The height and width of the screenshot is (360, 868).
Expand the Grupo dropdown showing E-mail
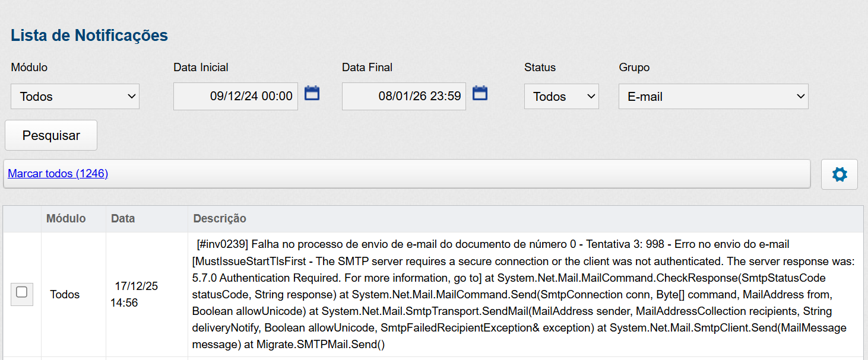coord(713,97)
